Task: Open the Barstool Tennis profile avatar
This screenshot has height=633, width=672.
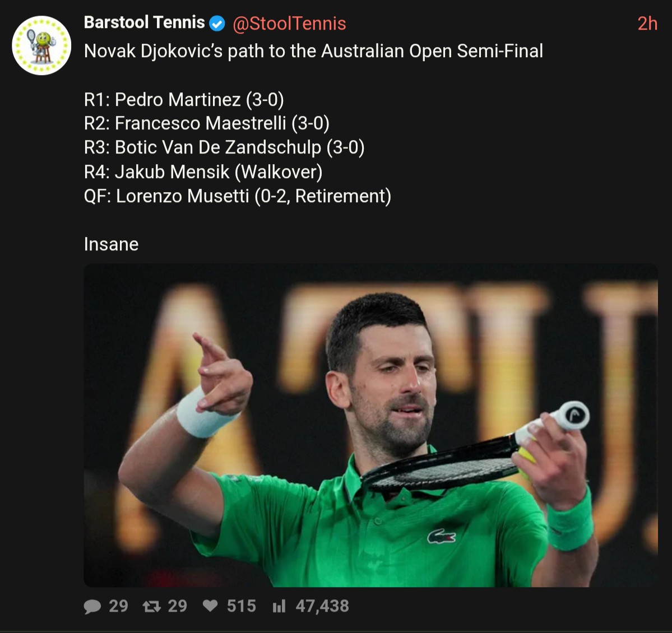Action: click(41, 45)
